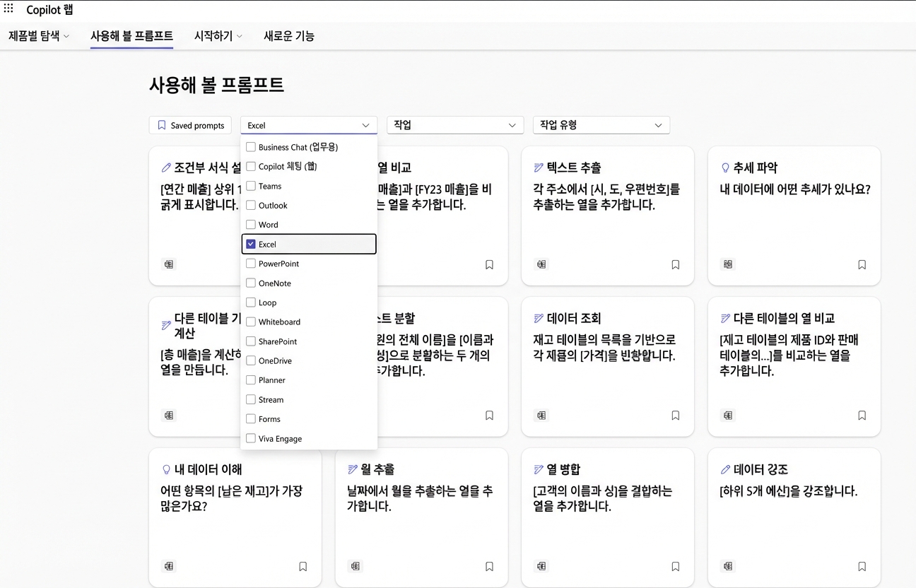
Task: Check the OneDrive filter checkbox
Action: 250,360
